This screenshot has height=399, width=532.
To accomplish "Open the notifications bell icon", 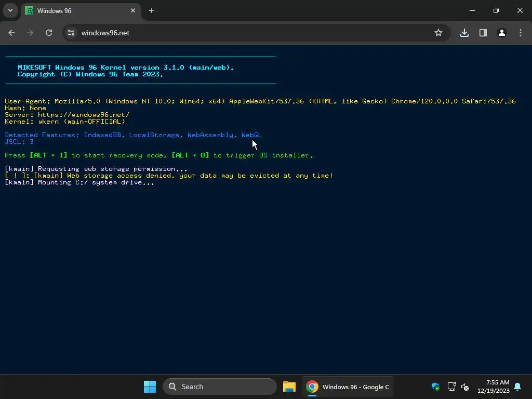I will 518,387.
